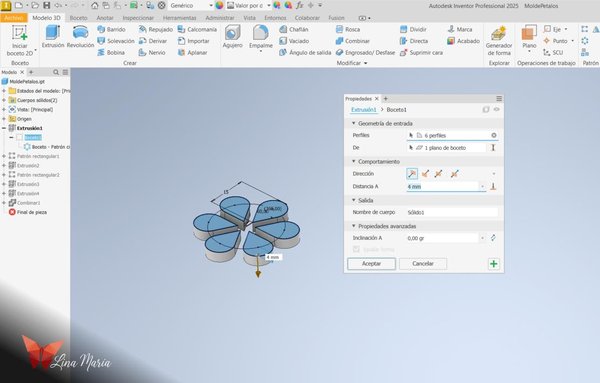Select the Aplanar tool
Screen dimensions: 600x383
(192, 52)
